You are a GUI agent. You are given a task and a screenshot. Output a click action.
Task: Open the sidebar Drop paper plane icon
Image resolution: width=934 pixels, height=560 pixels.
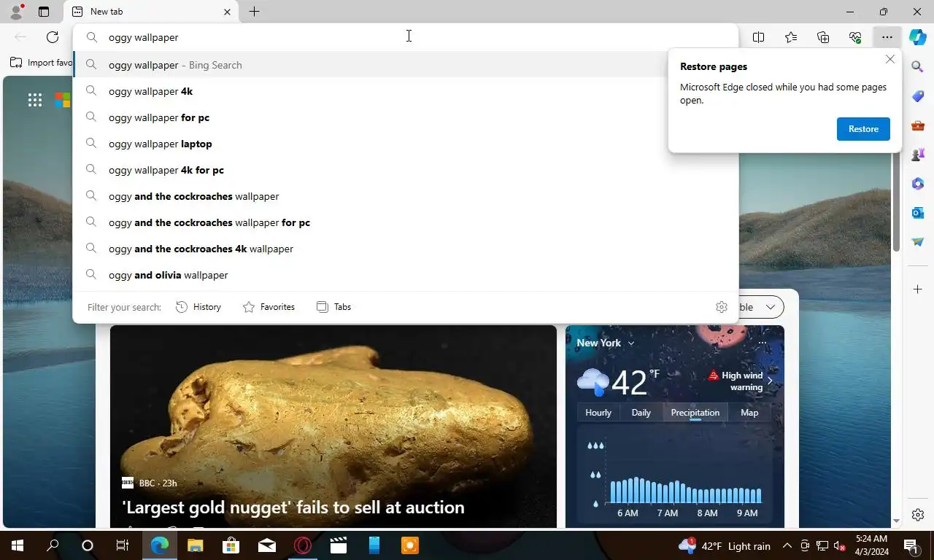918,242
